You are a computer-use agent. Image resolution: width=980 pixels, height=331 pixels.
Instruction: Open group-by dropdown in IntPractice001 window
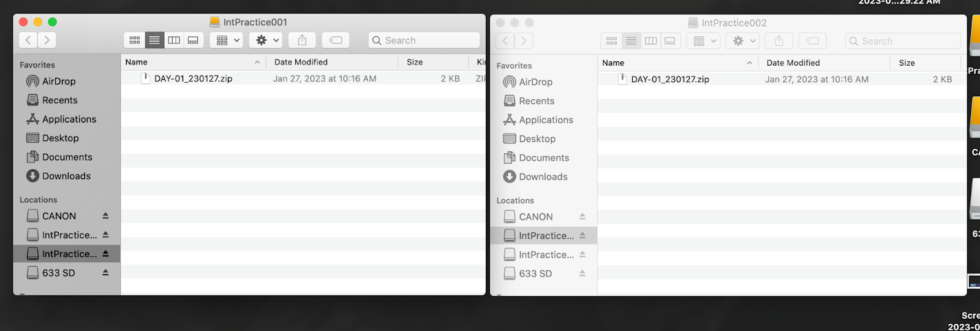click(x=227, y=40)
